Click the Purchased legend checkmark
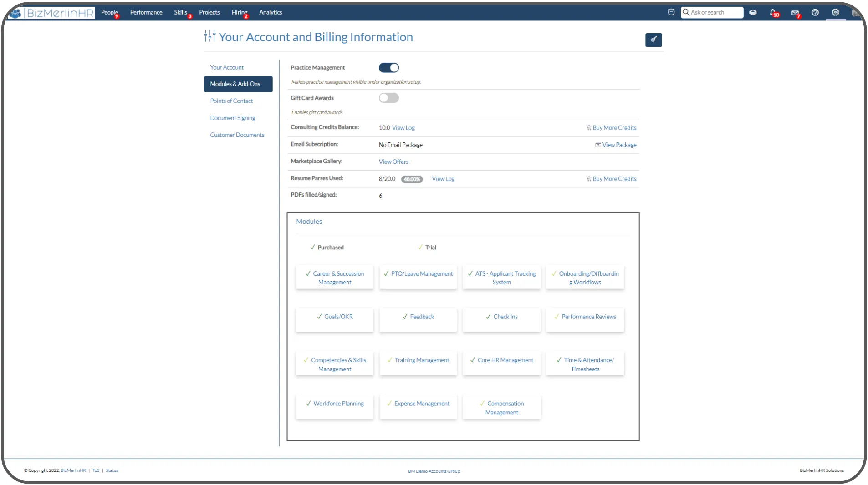This screenshot has width=868, height=485. tap(312, 248)
